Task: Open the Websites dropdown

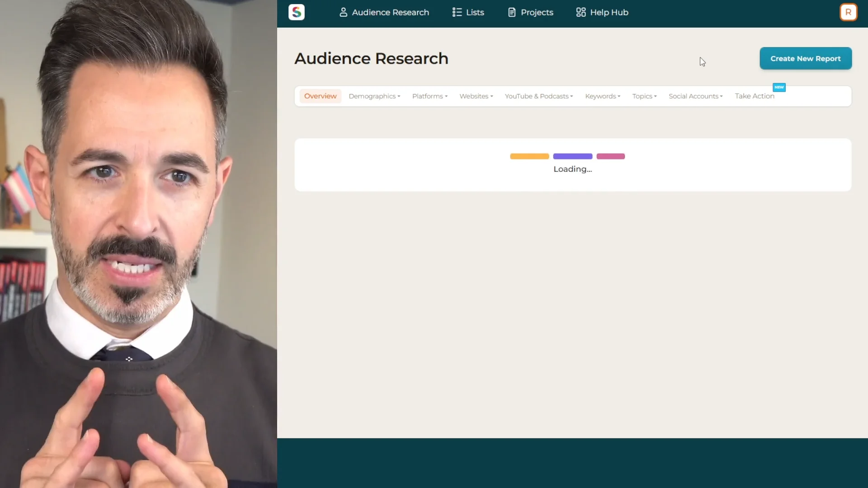Action: click(x=476, y=96)
